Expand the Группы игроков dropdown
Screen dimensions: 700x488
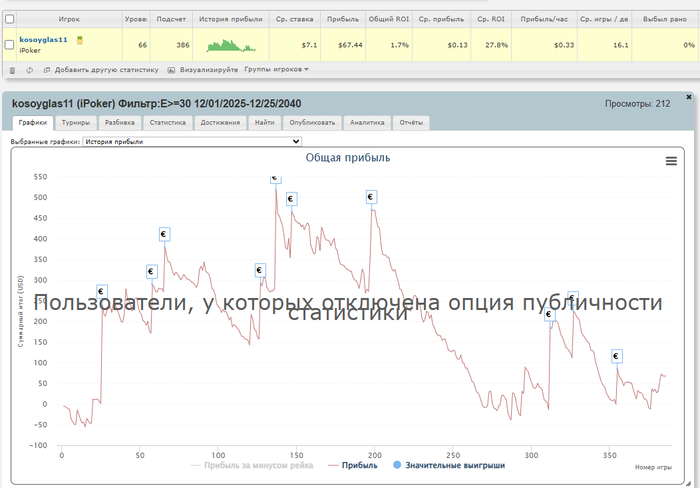coord(276,70)
